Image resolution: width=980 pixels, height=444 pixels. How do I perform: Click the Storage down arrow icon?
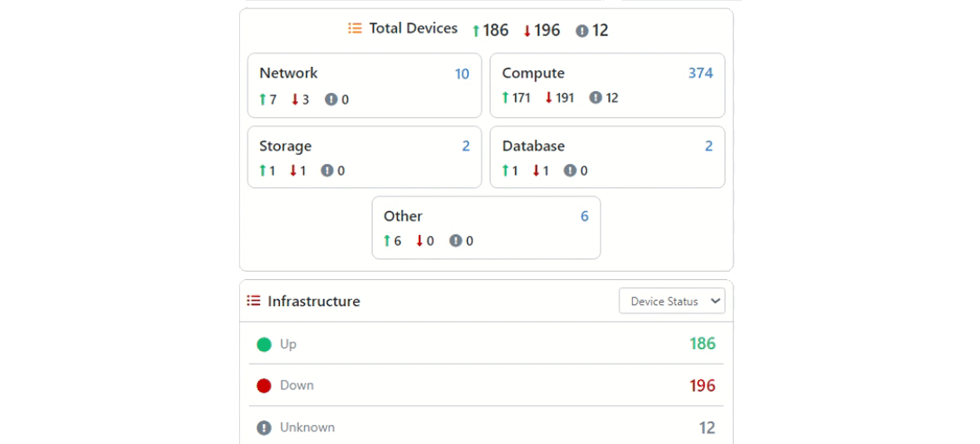[x=293, y=170]
